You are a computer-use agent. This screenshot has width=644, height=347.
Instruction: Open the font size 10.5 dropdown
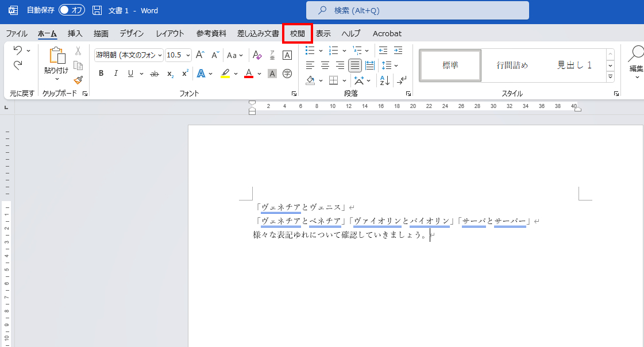coord(188,55)
